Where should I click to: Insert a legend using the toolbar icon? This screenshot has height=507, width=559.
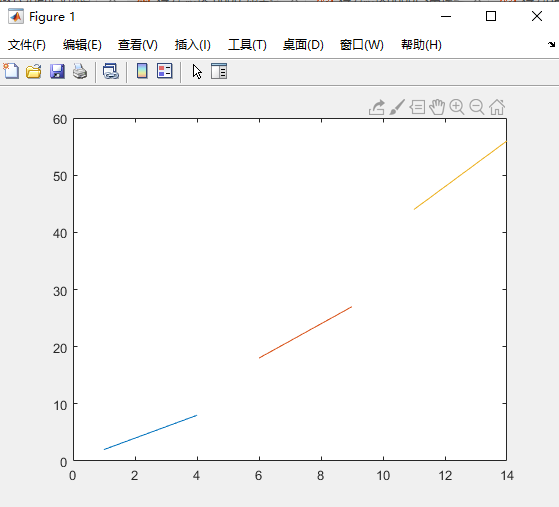click(165, 71)
